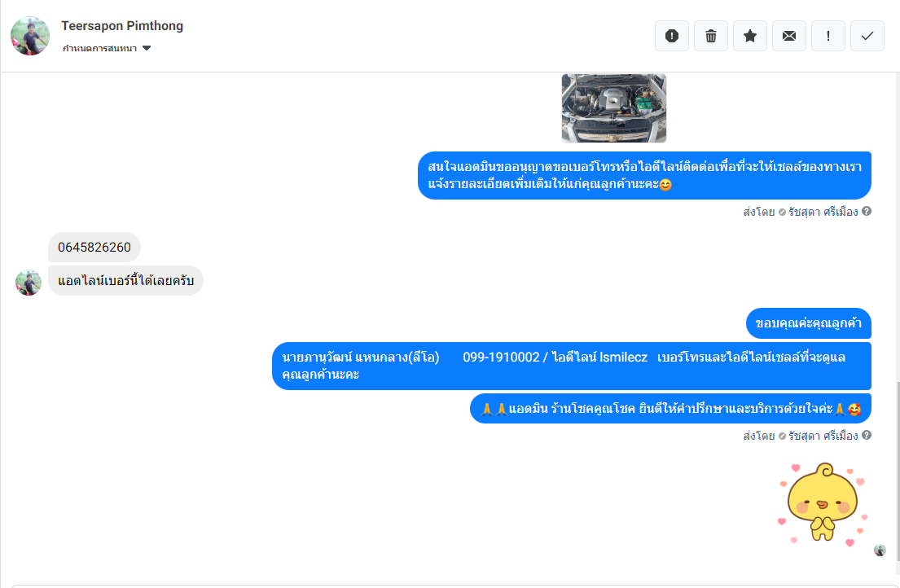The height and width of the screenshot is (588, 900).
Task: Click customer avatar beside แอตไลน์ message
Action: 29,283
